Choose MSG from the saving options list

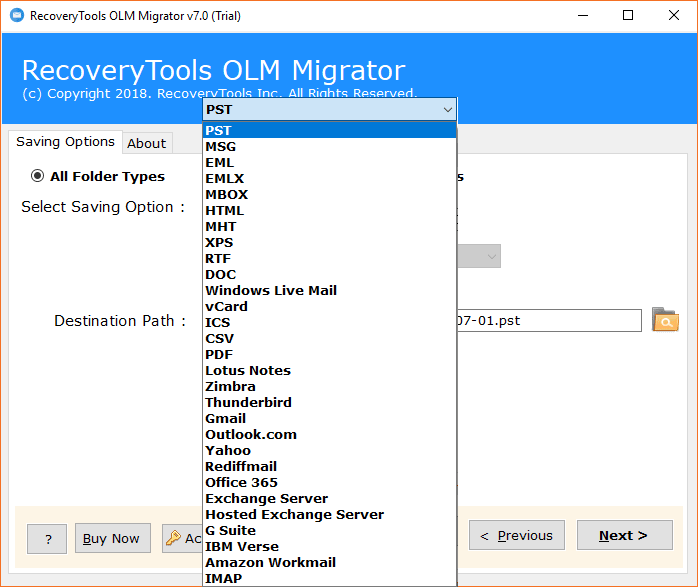tap(329, 146)
